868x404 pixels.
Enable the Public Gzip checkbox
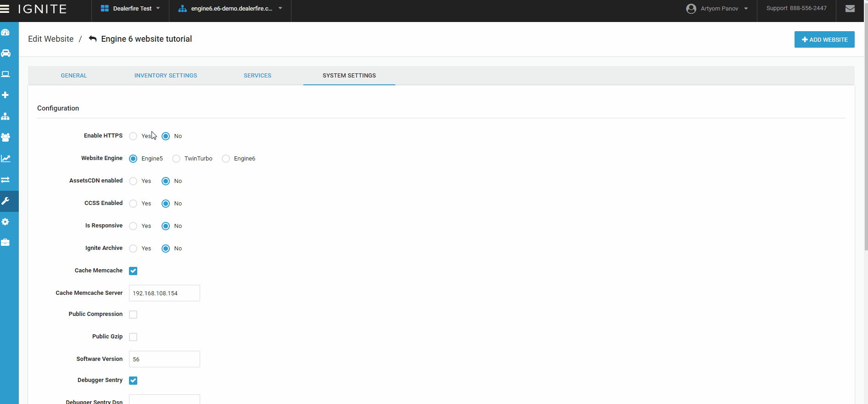point(133,337)
